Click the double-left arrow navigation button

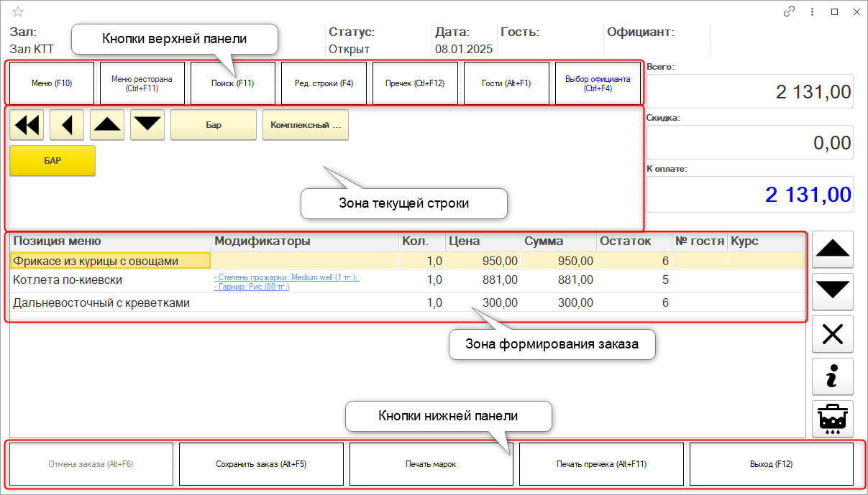pyautogui.click(x=27, y=125)
